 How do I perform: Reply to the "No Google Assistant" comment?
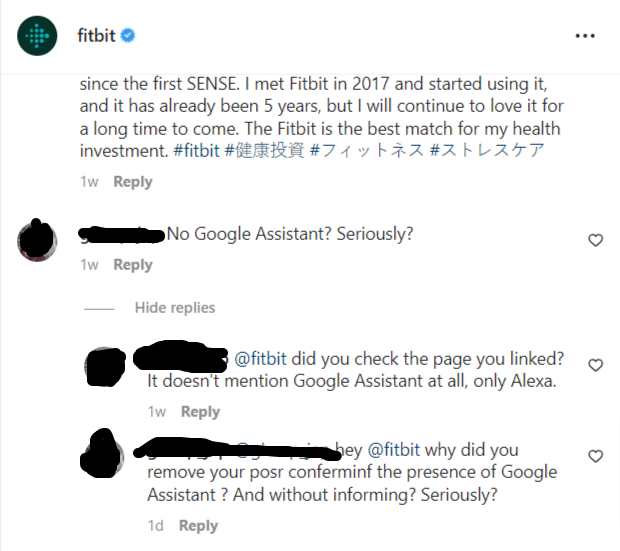[x=133, y=265]
